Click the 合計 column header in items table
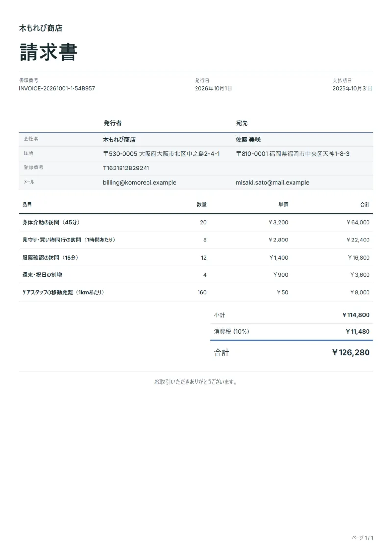This screenshot has width=392, height=554. 365,205
